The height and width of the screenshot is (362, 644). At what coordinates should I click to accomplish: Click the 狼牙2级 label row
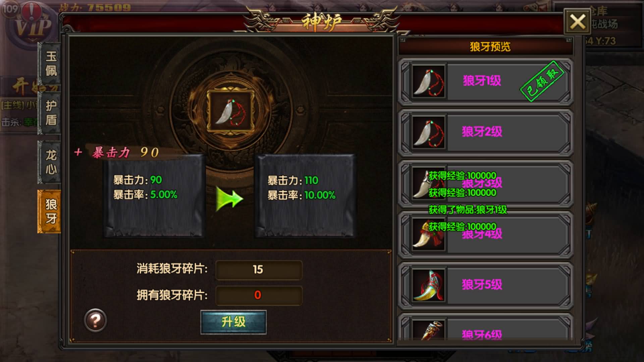pos(485,132)
